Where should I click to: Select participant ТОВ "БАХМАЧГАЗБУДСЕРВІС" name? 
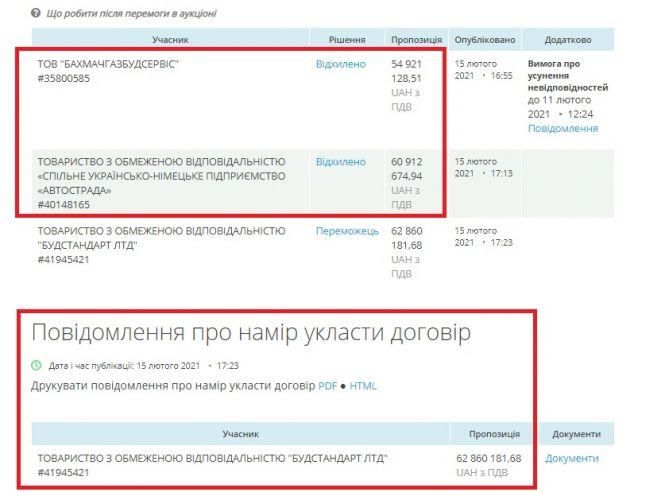[108, 64]
